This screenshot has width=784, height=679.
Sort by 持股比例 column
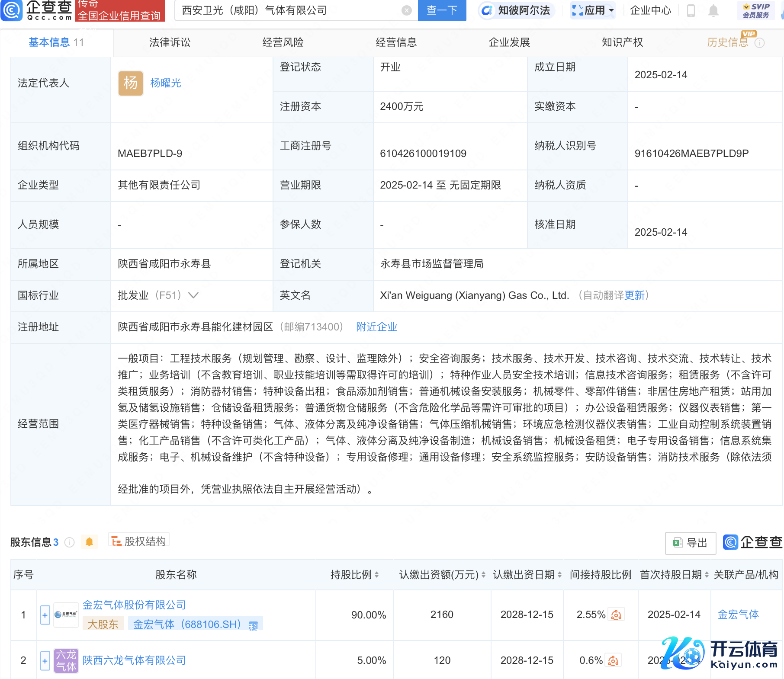(x=377, y=575)
